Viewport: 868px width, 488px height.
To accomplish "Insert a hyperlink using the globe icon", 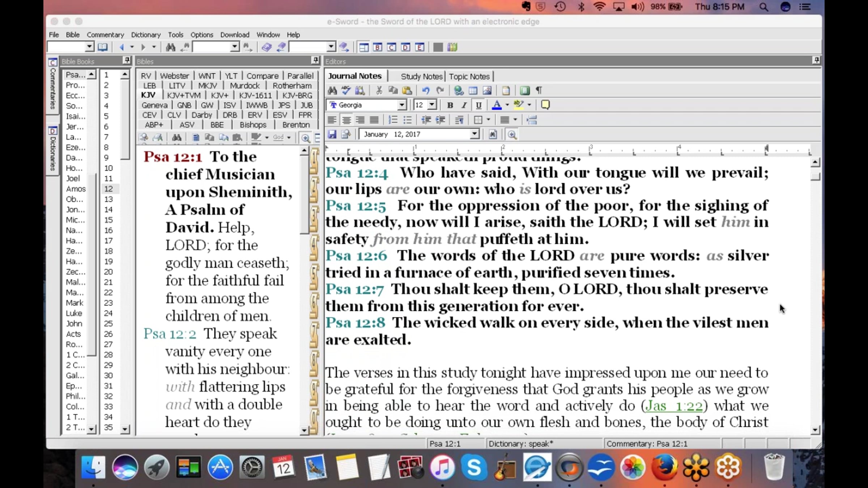I will click(x=459, y=90).
